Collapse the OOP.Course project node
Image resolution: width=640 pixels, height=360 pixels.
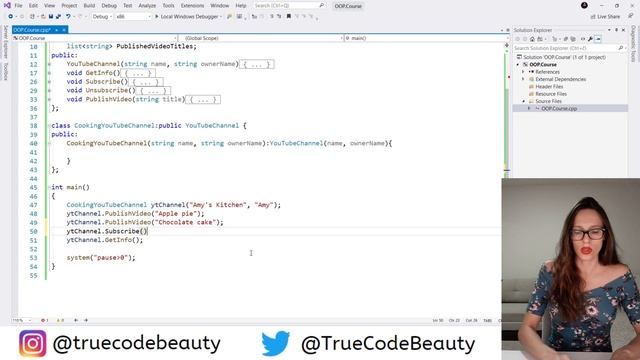point(518,64)
